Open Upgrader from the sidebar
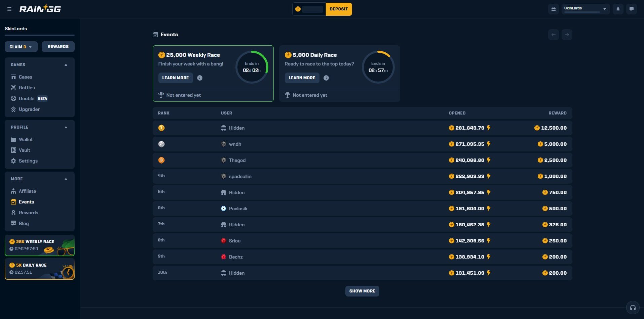This screenshot has width=644, height=319. coord(29,109)
